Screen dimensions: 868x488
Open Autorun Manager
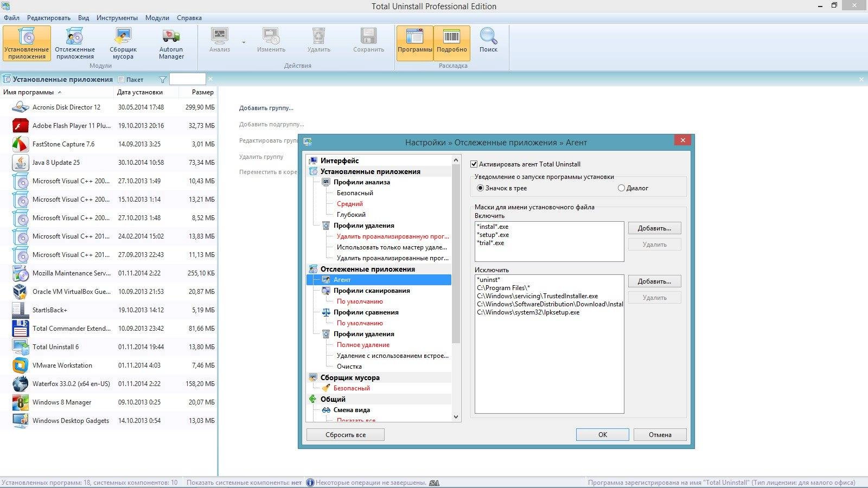click(171, 43)
